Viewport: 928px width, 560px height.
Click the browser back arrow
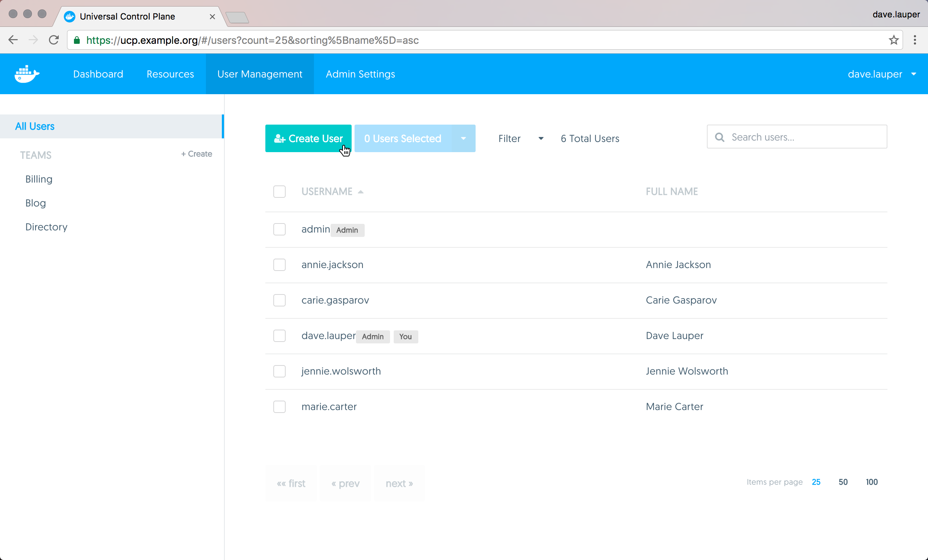13,40
